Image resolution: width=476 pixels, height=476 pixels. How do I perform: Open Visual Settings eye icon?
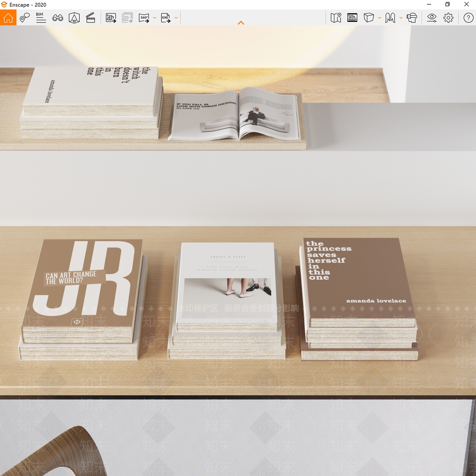[432, 18]
